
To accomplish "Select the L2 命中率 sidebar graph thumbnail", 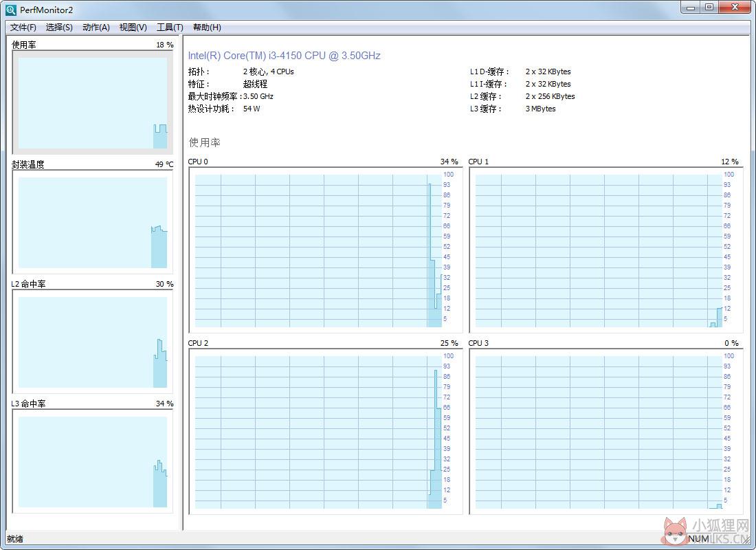I will pyautogui.click(x=93, y=342).
